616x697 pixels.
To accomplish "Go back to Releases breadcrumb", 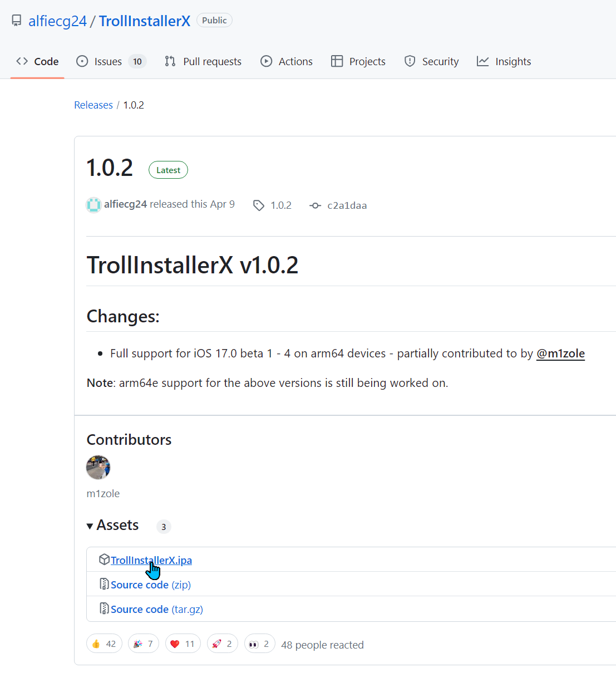I will coord(93,105).
